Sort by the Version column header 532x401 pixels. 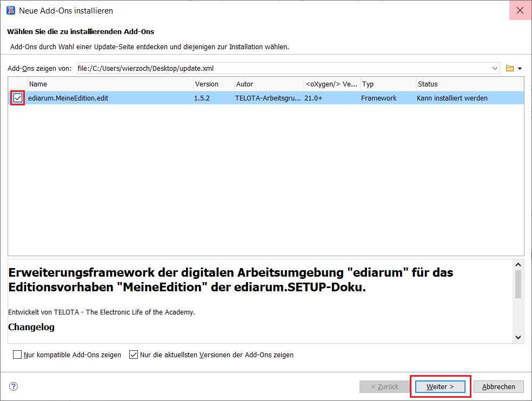coord(214,84)
